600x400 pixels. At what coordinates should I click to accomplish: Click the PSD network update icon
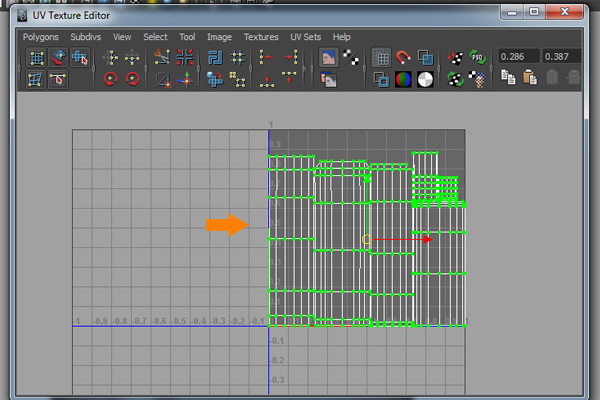(x=477, y=58)
